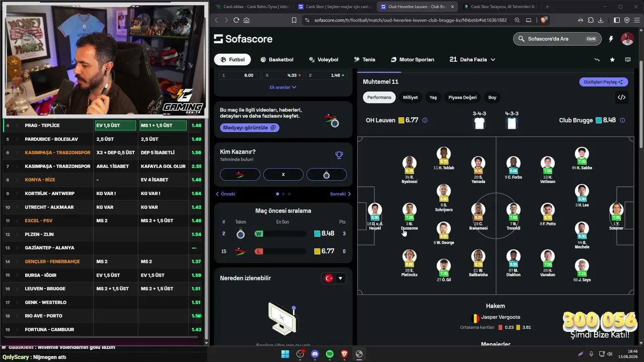This screenshot has height=362, width=644.
Task: Select the Voleybol tab
Action: [324, 59]
